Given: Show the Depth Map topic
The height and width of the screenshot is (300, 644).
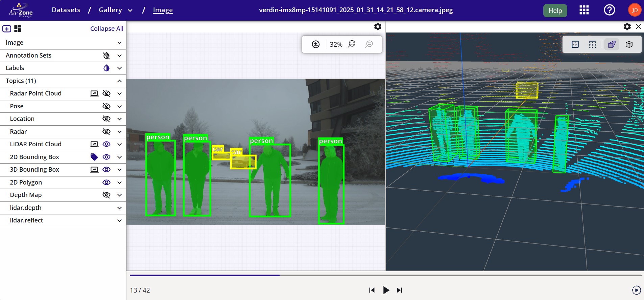Looking at the screenshot, I should (x=106, y=195).
